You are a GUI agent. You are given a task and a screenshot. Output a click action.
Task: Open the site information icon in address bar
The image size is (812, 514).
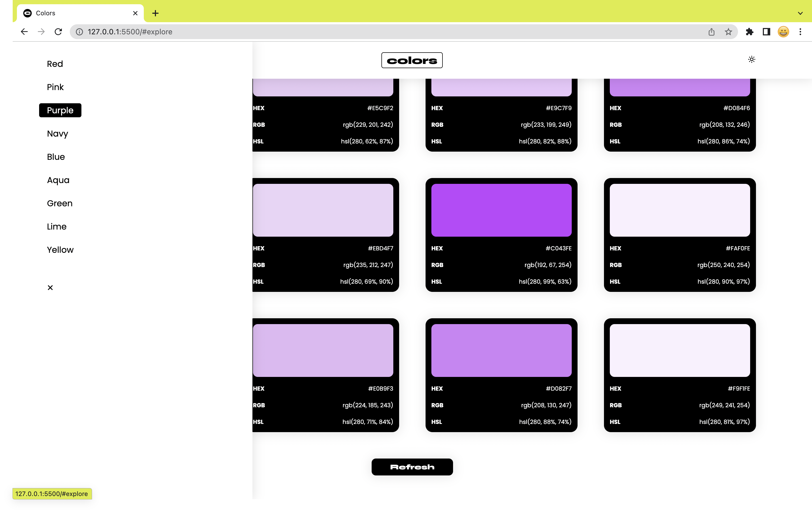(x=79, y=32)
